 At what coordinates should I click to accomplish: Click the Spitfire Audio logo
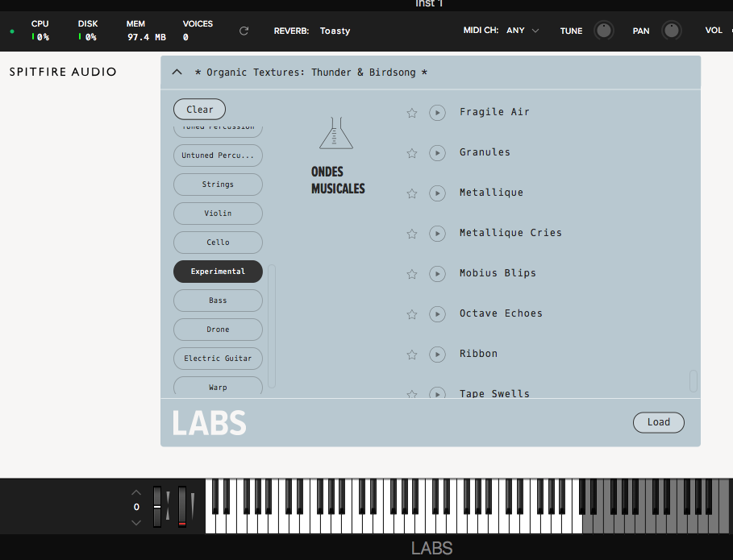tap(63, 72)
